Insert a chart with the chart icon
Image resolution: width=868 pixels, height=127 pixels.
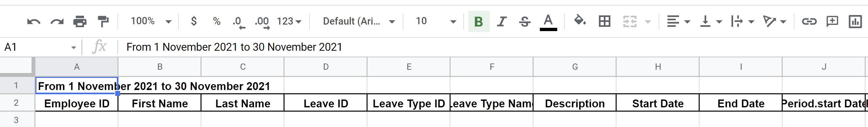point(855,22)
